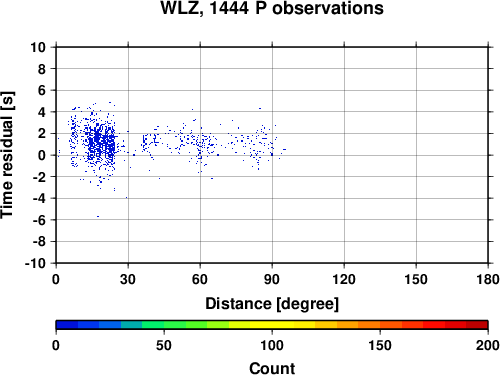This screenshot has width=500, height=375.
Task: Pick the dark blue end of the colorbar
Action: (67, 325)
